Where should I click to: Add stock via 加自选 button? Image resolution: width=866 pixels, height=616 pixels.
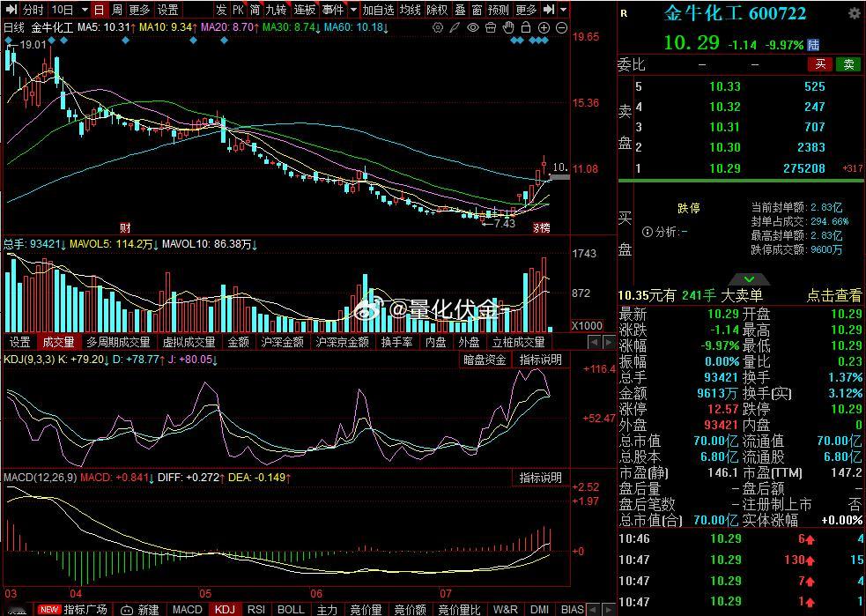(x=378, y=10)
